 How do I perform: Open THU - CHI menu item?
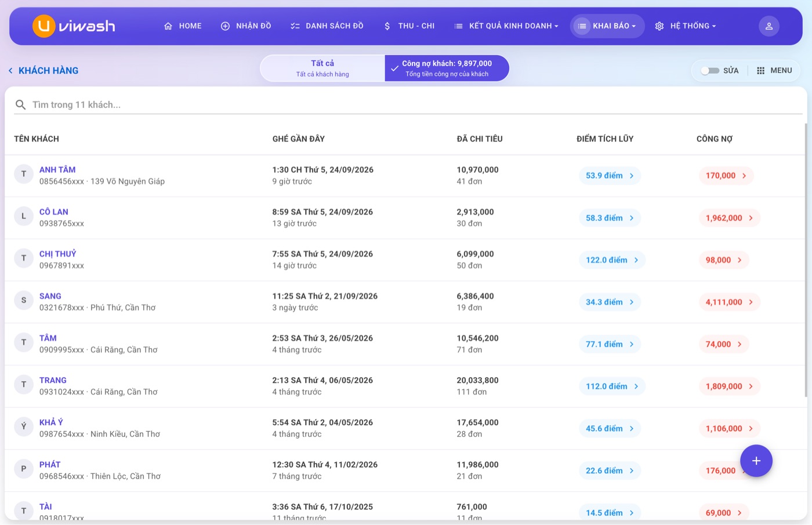tap(409, 26)
